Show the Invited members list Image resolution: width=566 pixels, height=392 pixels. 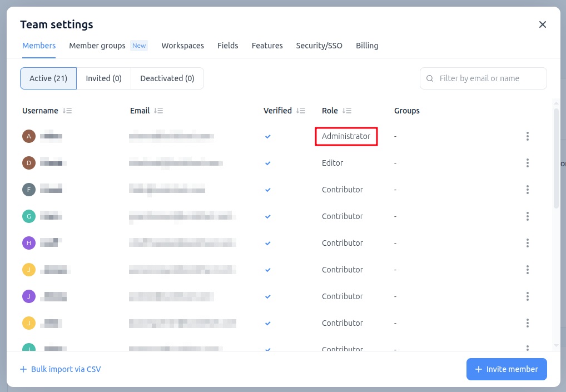click(x=103, y=78)
